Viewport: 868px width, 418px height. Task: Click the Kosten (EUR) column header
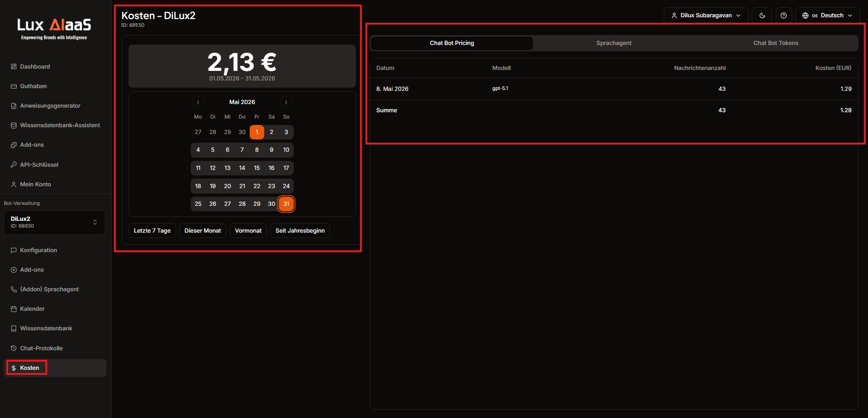833,68
